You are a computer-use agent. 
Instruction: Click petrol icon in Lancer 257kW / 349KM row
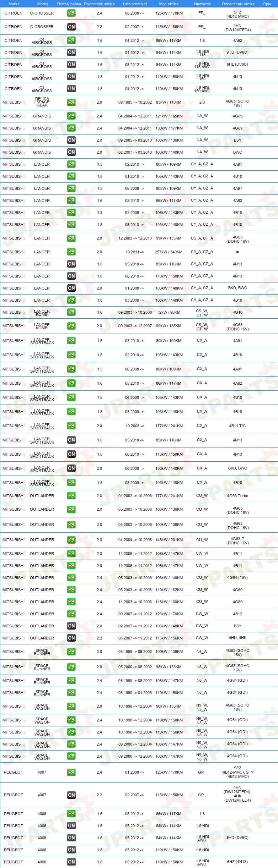tap(71, 252)
